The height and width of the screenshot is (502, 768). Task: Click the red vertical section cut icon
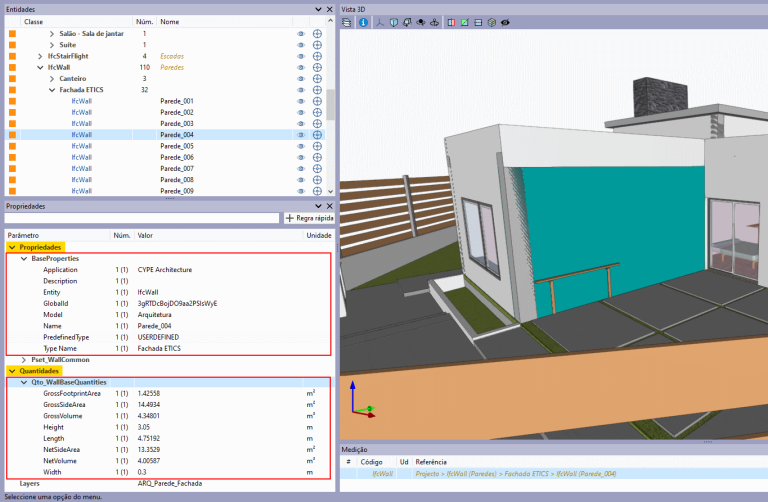[x=451, y=23]
